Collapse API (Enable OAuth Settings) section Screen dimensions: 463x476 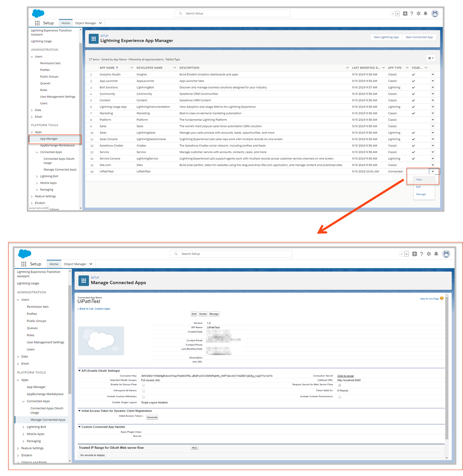pyautogui.click(x=79, y=371)
